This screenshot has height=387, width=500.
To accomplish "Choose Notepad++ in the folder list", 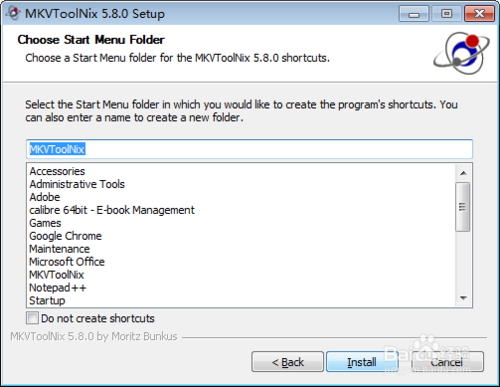I will pyautogui.click(x=58, y=288).
